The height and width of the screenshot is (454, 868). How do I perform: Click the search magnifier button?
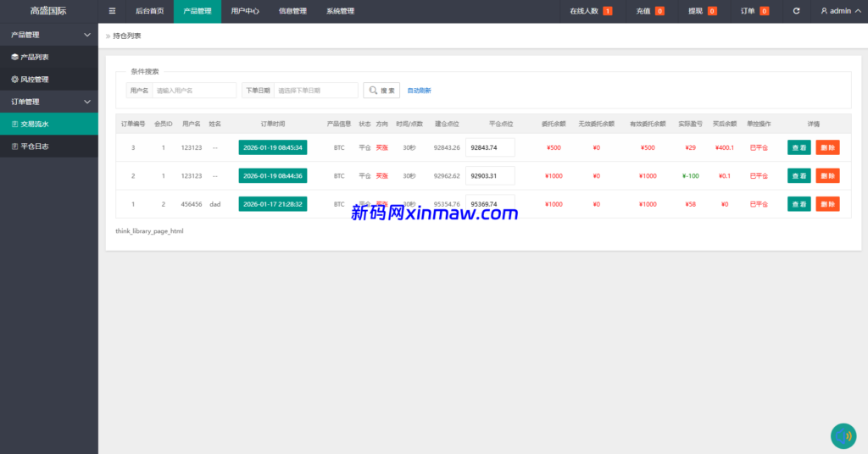(x=381, y=90)
